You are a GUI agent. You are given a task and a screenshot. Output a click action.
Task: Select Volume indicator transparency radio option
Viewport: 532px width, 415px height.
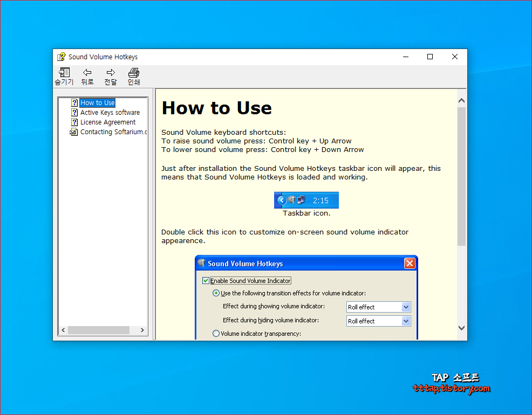click(x=216, y=334)
